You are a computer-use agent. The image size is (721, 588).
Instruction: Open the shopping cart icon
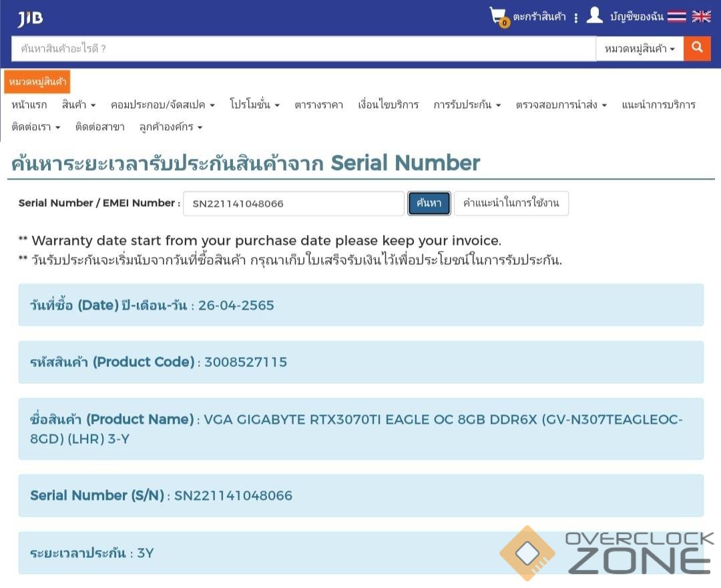pyautogui.click(x=499, y=17)
